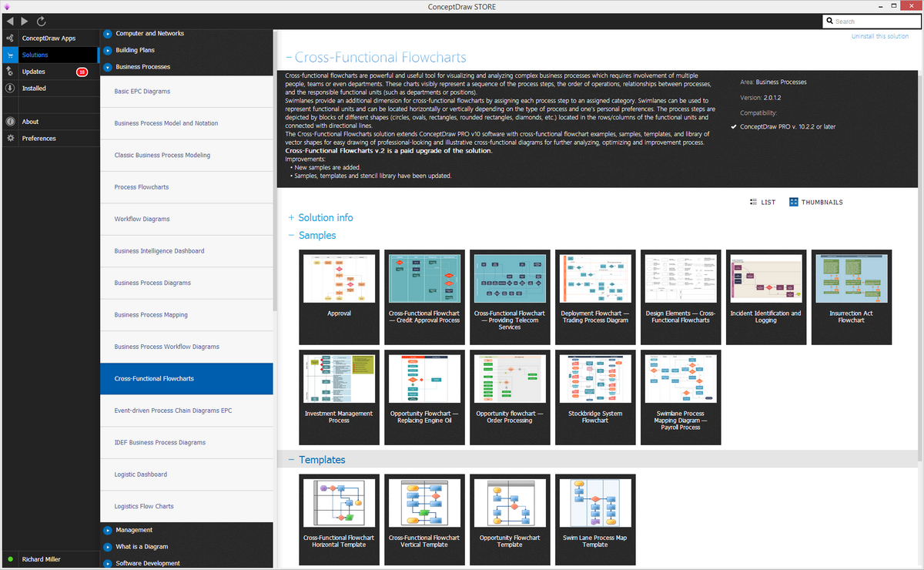Image resolution: width=924 pixels, height=570 pixels.
Task: Open Basic EPC Diagrams solution
Action: [186, 92]
